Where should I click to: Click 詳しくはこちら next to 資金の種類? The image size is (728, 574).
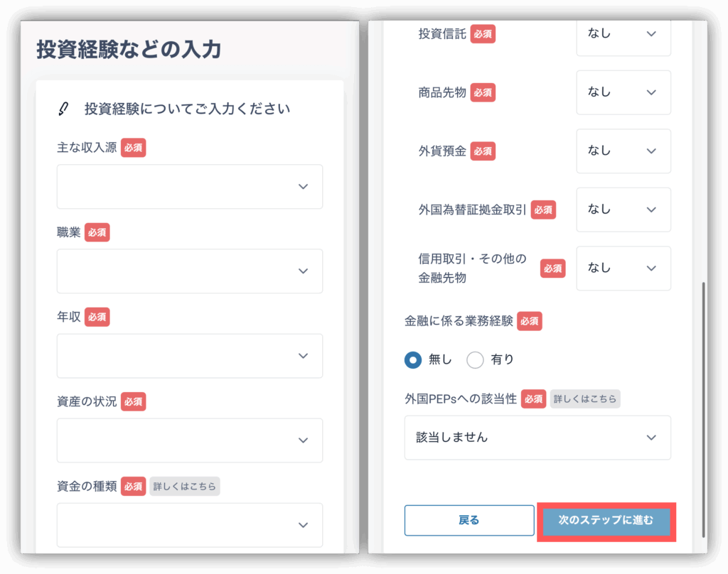coord(184,487)
